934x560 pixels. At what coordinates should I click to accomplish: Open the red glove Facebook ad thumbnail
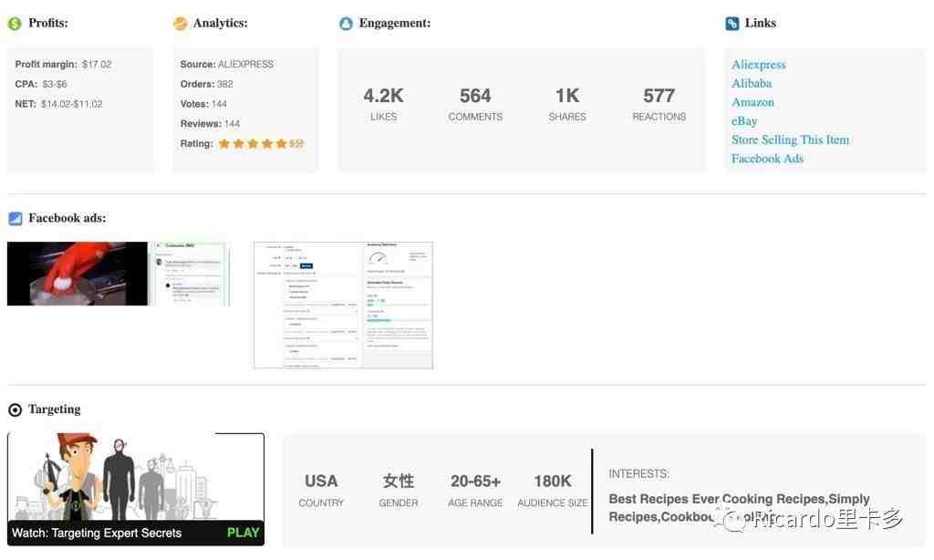[x=78, y=274]
